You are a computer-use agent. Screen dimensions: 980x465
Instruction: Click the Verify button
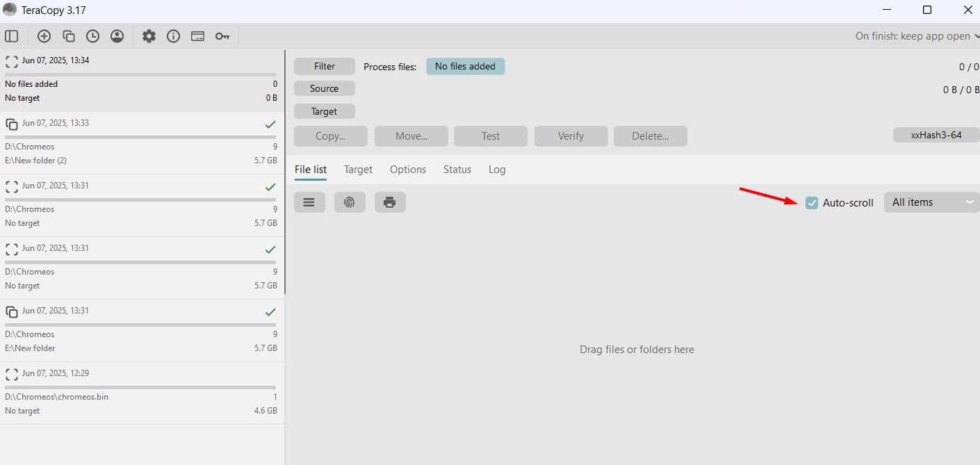[571, 136]
